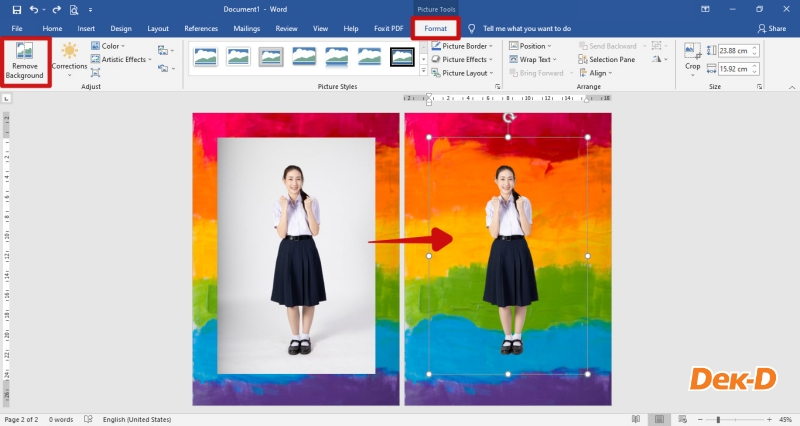Viewport: 800px width, 426px height.
Task: Click the Remove Background tool
Action: 25,59
